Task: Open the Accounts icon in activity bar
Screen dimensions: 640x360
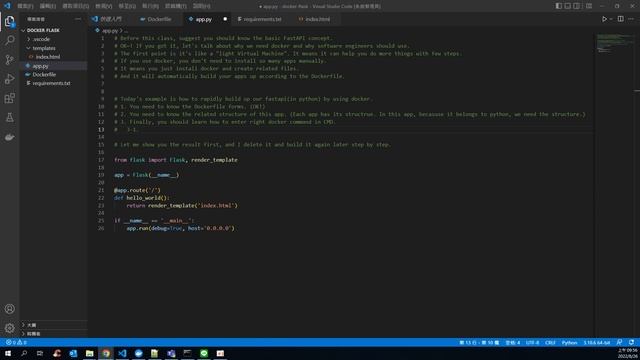Action: (x=9, y=309)
